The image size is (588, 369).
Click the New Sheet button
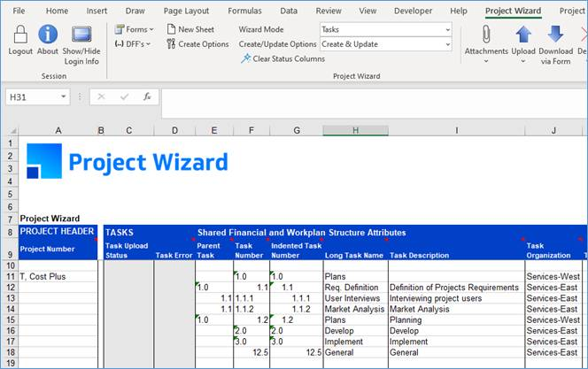coord(190,29)
